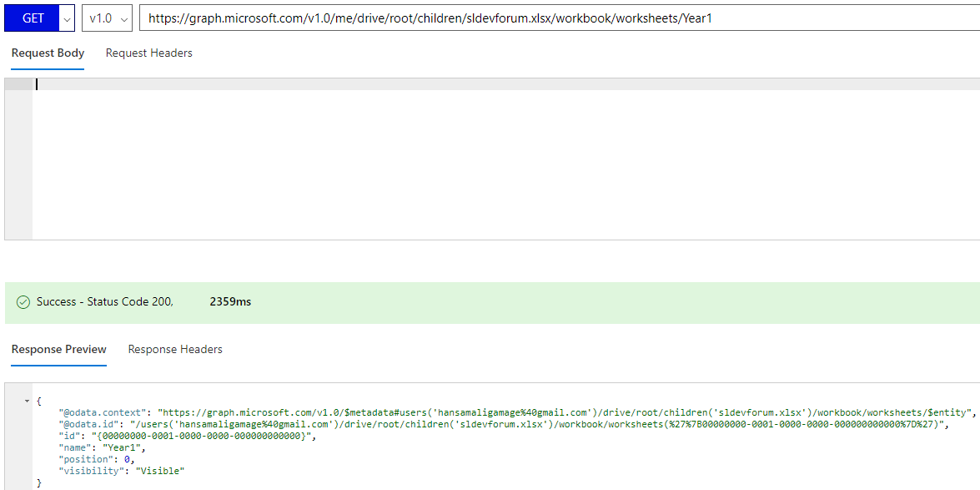The height and width of the screenshot is (490, 980).
Task: Click the position value 0
Action: coord(128,459)
